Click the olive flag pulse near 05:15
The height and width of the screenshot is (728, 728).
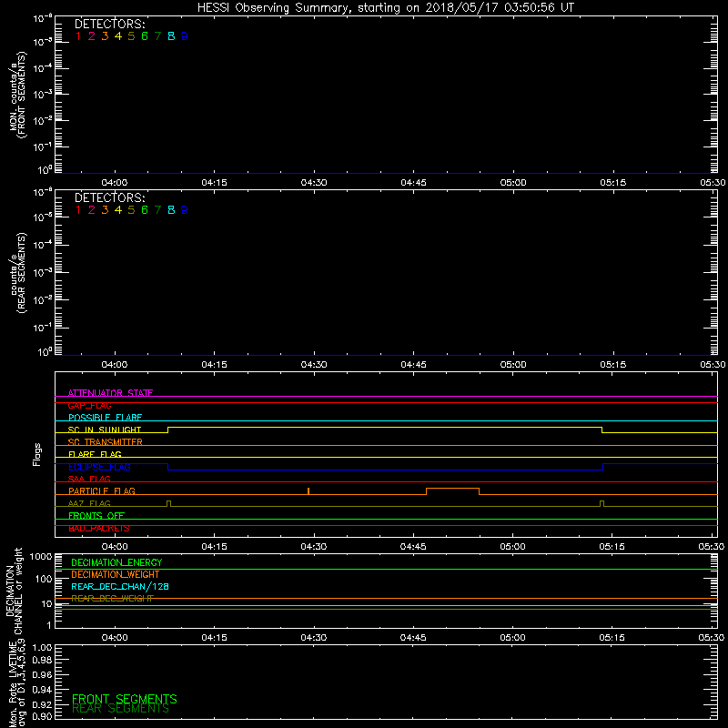click(x=602, y=503)
